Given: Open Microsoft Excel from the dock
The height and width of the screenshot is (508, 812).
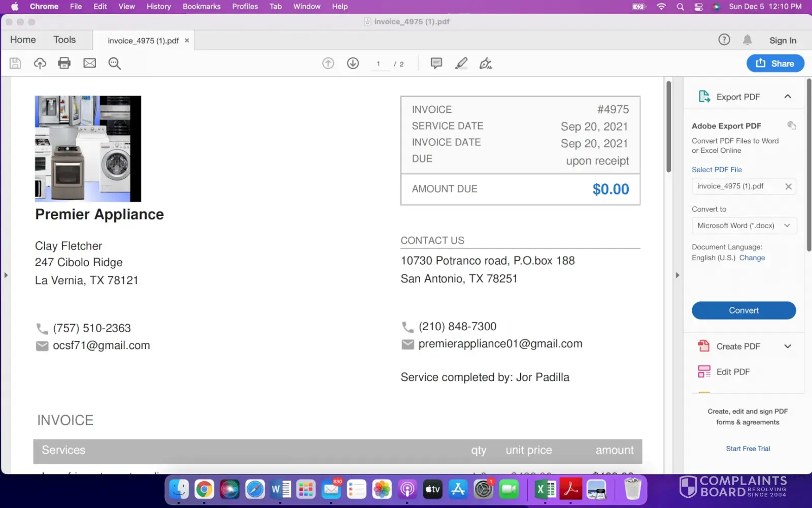Looking at the screenshot, I should (545, 489).
